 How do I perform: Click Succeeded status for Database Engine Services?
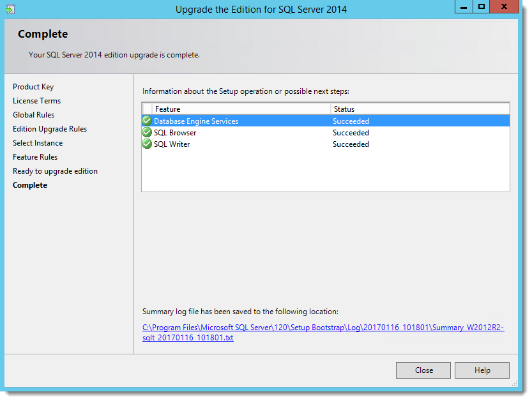351,121
